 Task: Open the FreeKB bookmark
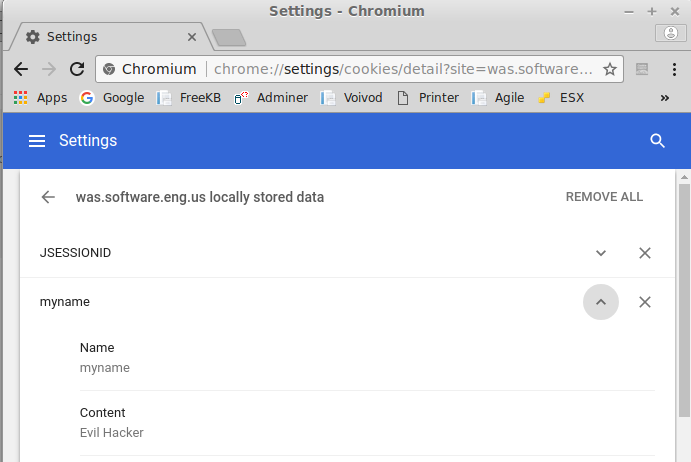[189, 98]
